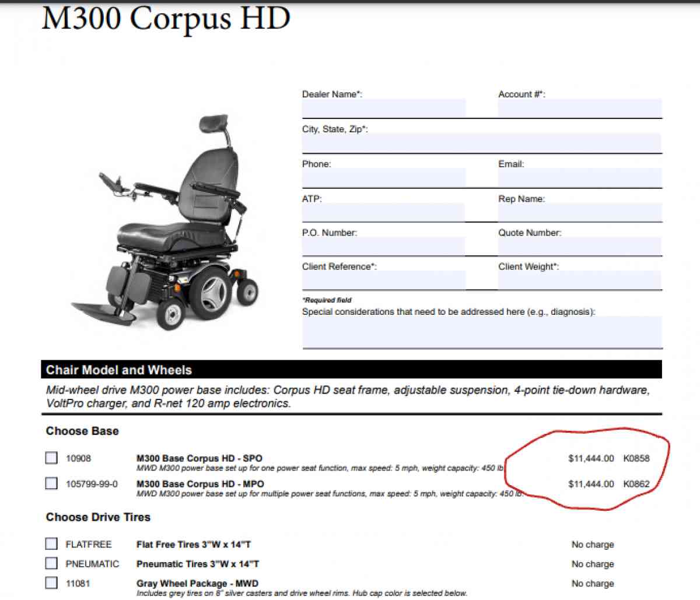This screenshot has width=700, height=600.
Task: Click the Phone number field
Action: pyautogui.click(x=382, y=177)
